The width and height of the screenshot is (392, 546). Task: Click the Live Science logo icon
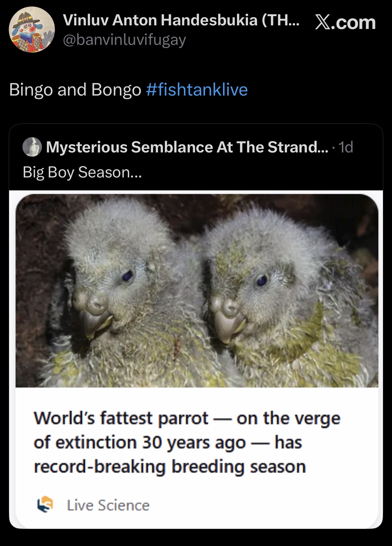point(44,505)
